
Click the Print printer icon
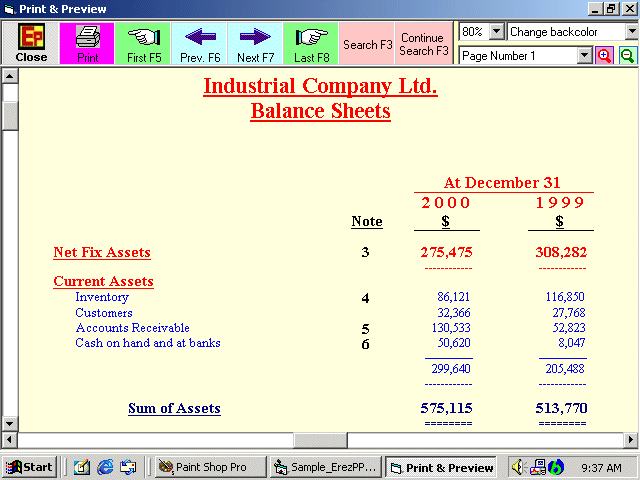click(87, 43)
